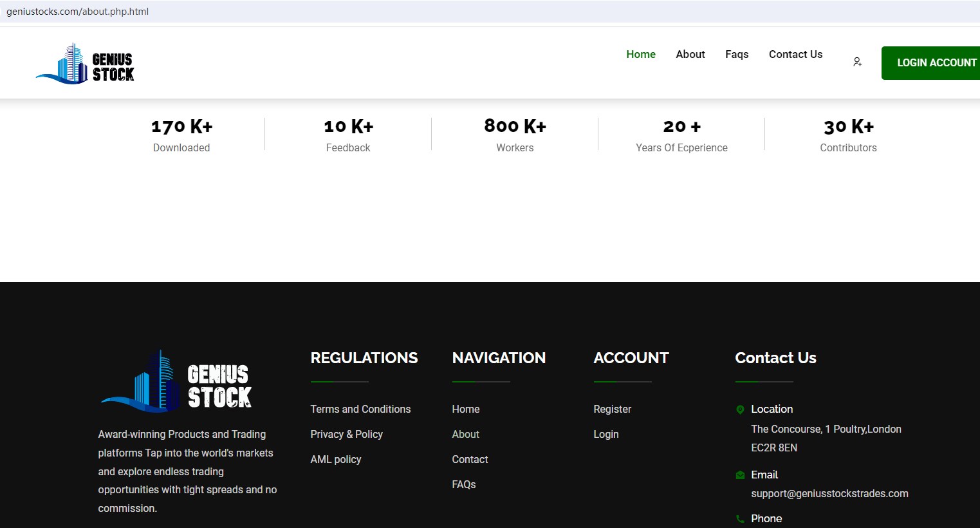Click the Login link under Account
This screenshot has width=980, height=528.
pyautogui.click(x=606, y=434)
